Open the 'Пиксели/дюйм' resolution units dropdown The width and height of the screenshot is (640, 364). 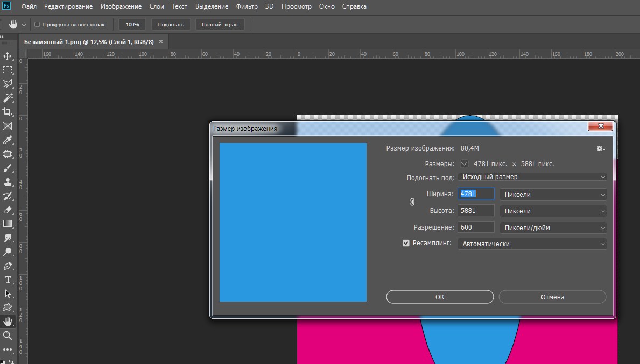(x=553, y=228)
